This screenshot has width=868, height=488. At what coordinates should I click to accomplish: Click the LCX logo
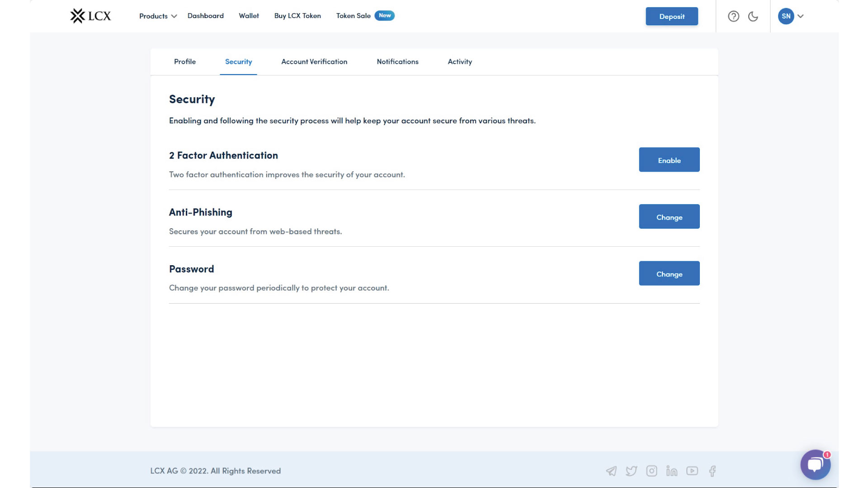tap(90, 16)
